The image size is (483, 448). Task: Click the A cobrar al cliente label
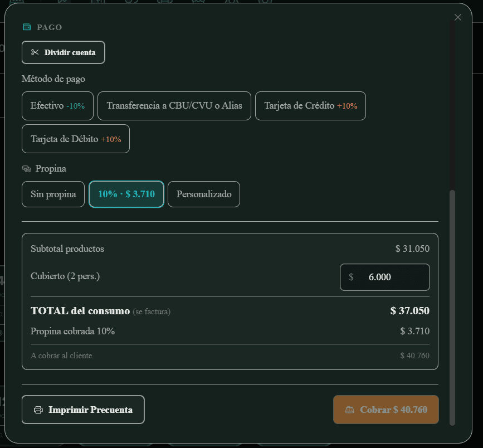pos(61,356)
